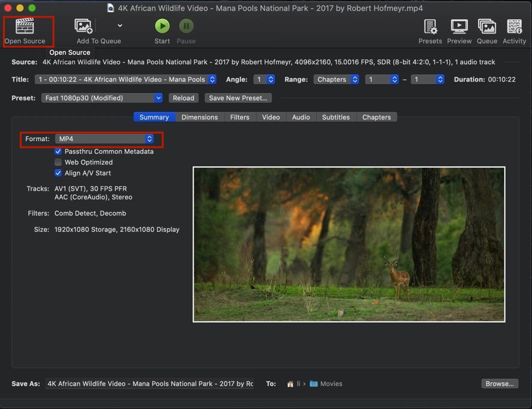Image resolution: width=532 pixels, height=409 pixels.
Task: Click the impala video preview image
Action: click(349, 244)
